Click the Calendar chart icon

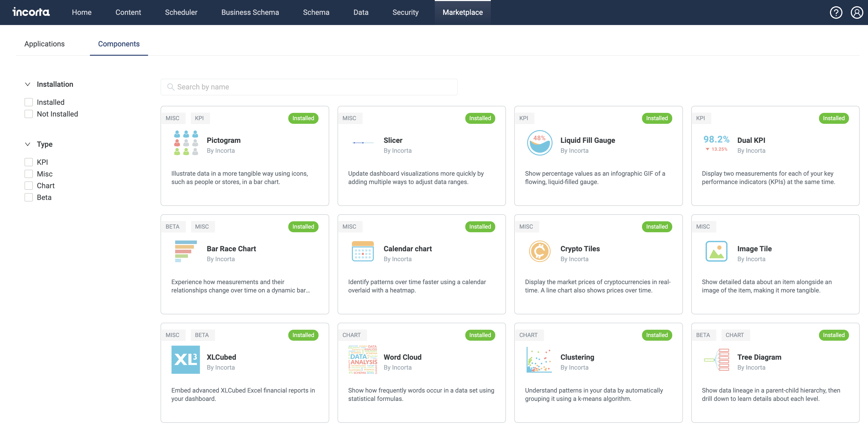click(363, 252)
